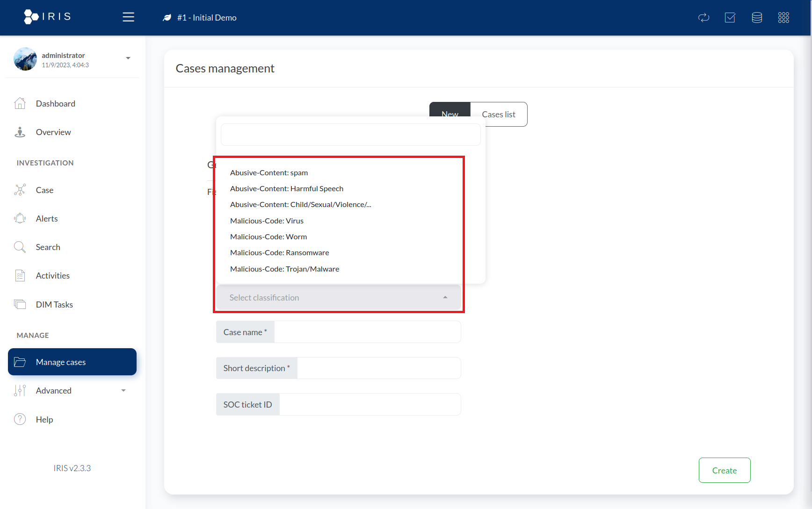Click into the SOC ticket ID field
The width and height of the screenshot is (812, 509).
pyautogui.click(x=370, y=405)
